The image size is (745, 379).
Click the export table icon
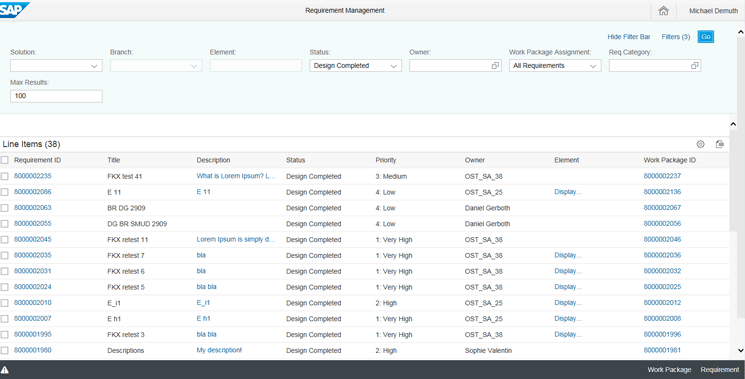(719, 144)
